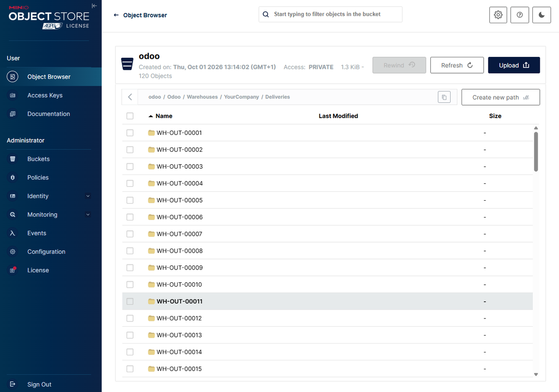Click the folder icon of WH-OUT-00008
Image resolution: width=559 pixels, height=392 pixels.
[151, 251]
